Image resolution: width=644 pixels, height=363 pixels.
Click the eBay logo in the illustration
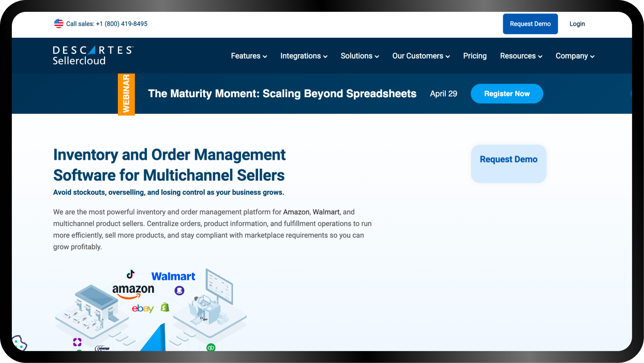click(143, 309)
